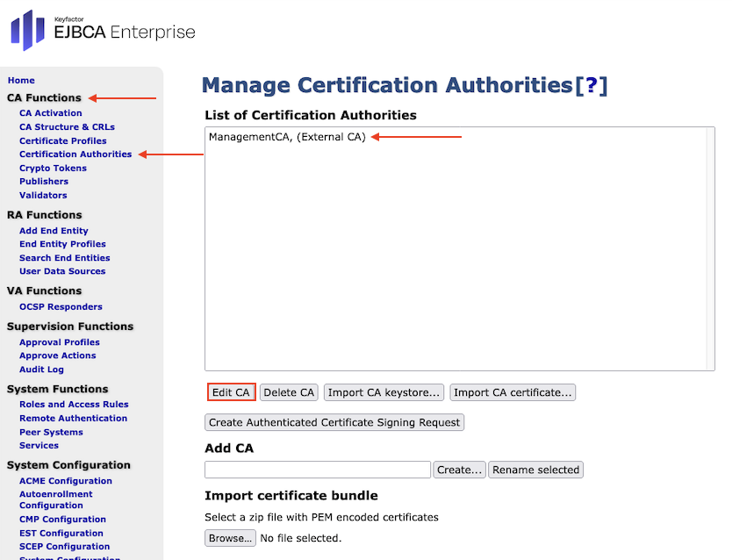Select ManagementCA in the authorities list
The width and height of the screenshot is (732, 560).
click(287, 137)
